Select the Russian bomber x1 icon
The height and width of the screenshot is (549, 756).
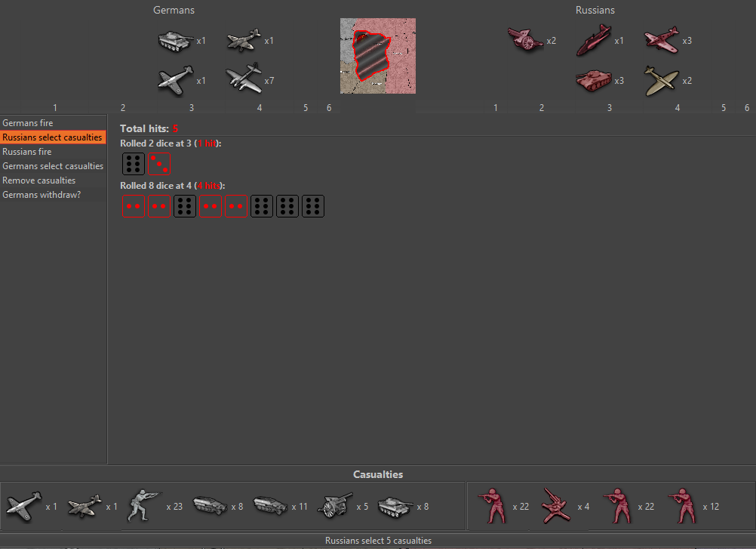(x=592, y=41)
